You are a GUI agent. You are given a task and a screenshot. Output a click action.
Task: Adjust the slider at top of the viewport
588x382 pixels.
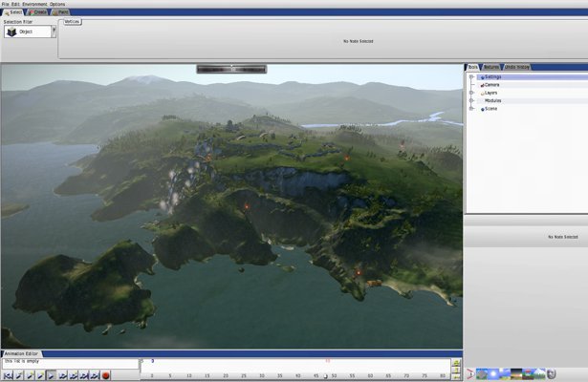[231, 69]
